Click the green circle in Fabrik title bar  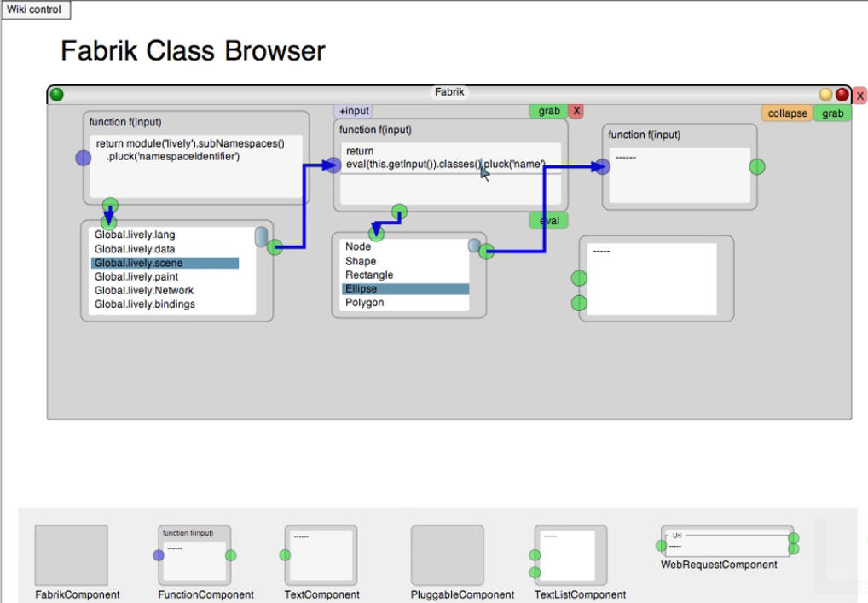click(56, 95)
